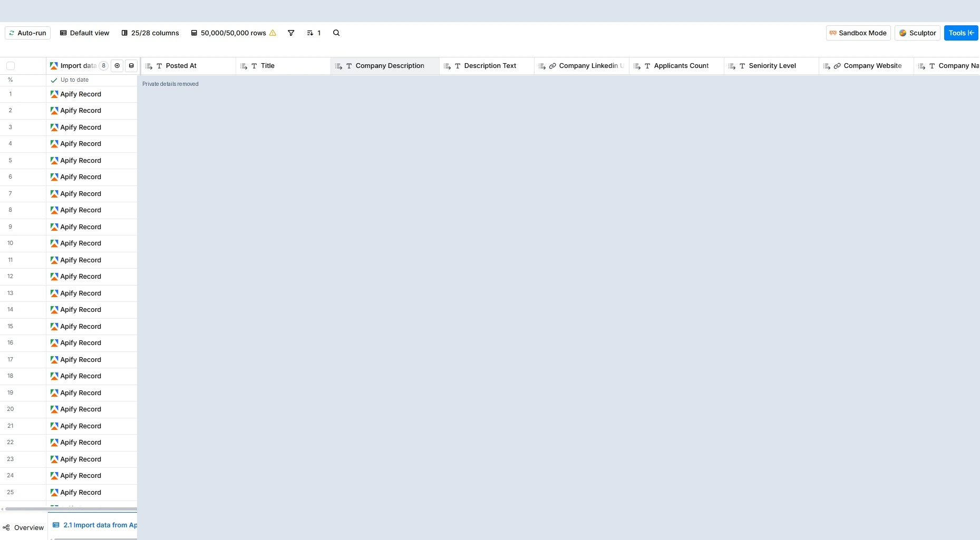
Task: Click the database icon in Import data header
Action: click(131, 66)
